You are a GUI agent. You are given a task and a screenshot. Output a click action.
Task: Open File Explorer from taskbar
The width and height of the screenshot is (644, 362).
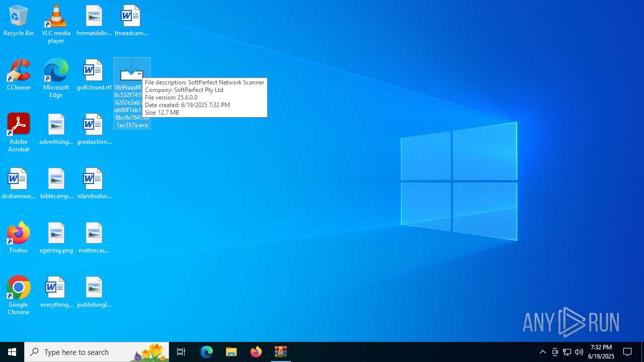pyautogui.click(x=231, y=352)
